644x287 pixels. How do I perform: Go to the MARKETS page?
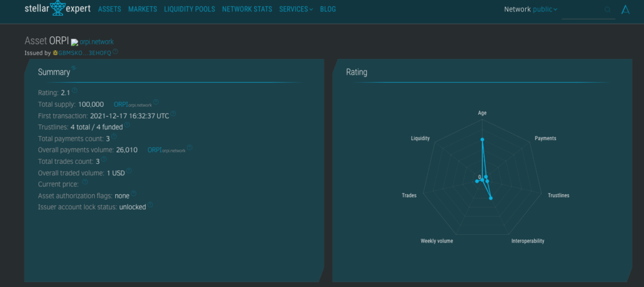click(143, 9)
